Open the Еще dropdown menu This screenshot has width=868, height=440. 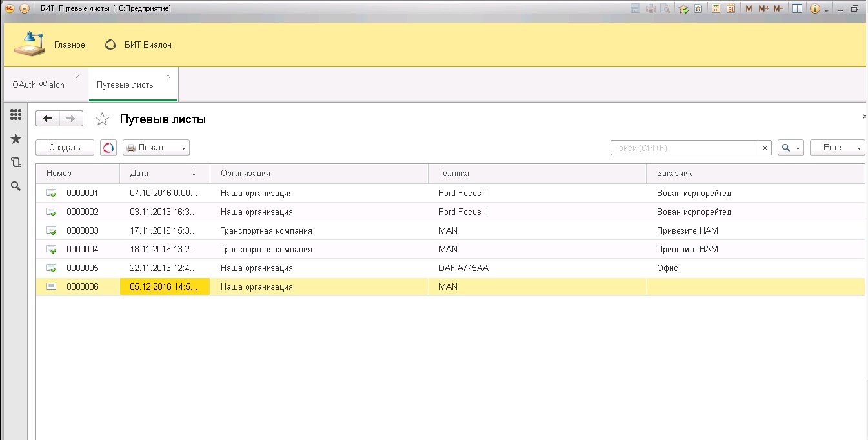[x=837, y=148]
